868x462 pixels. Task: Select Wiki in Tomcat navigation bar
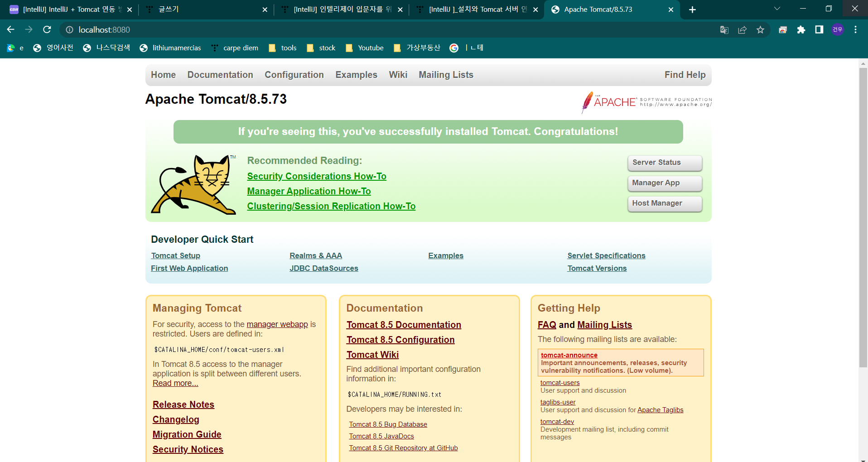click(x=398, y=75)
